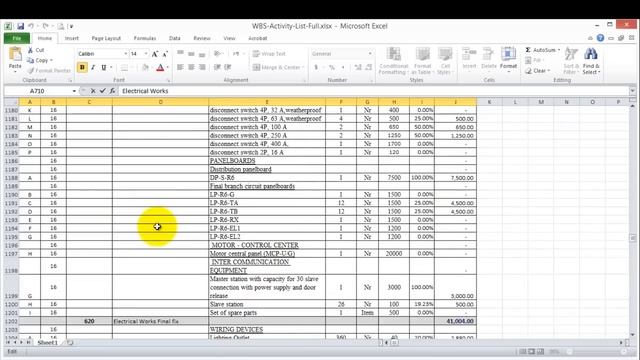Click the Fill Color paint bucket icon
Viewport: 640px width, 360px height.
[145, 68]
